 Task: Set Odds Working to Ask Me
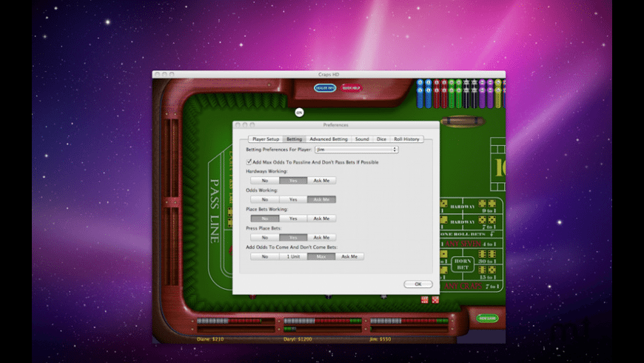[x=321, y=199]
